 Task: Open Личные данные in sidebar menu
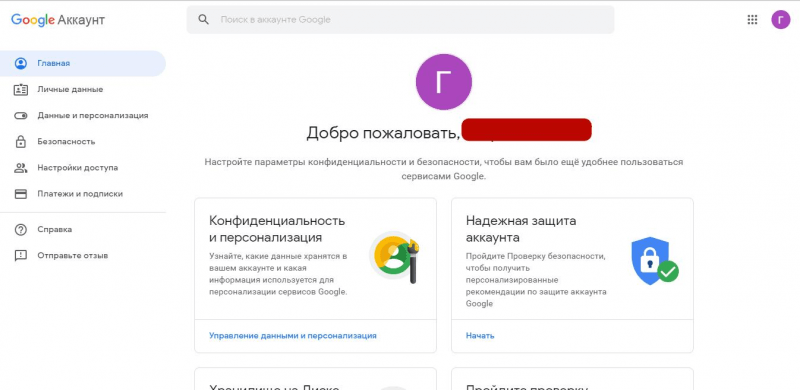pos(70,89)
